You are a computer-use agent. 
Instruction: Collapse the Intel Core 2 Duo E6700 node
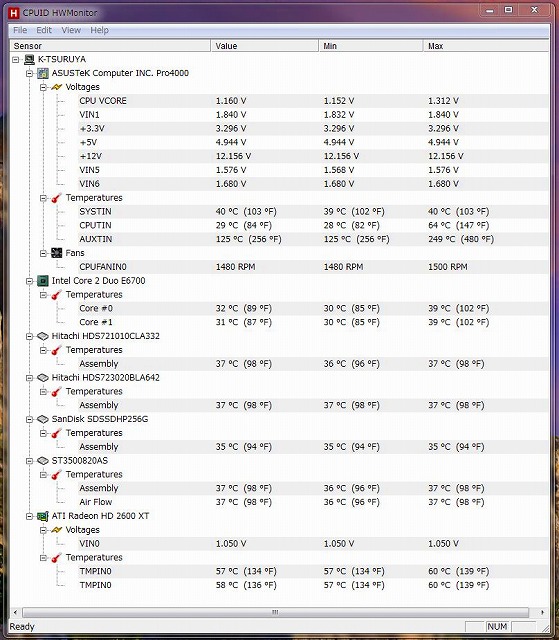point(29,281)
